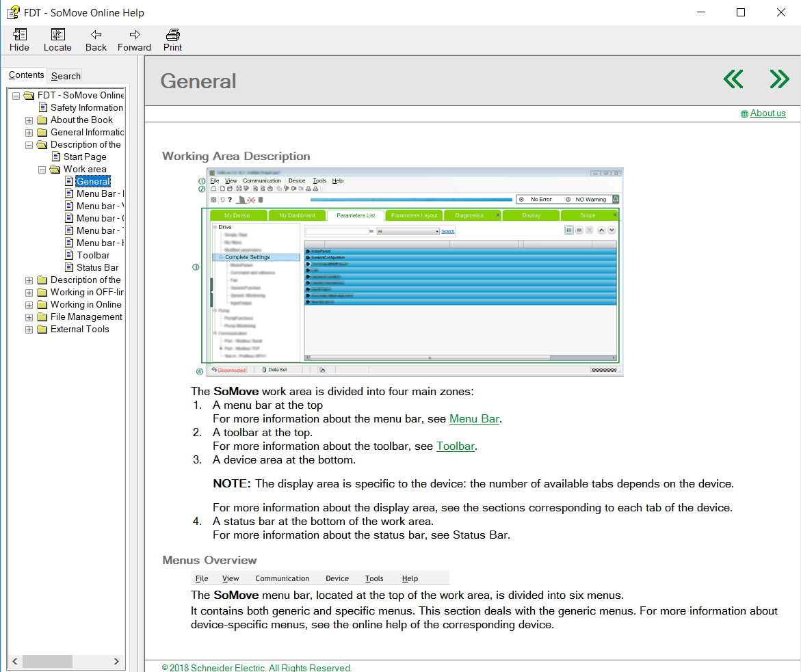Click the Schneider Electric copyright text

tap(257, 667)
